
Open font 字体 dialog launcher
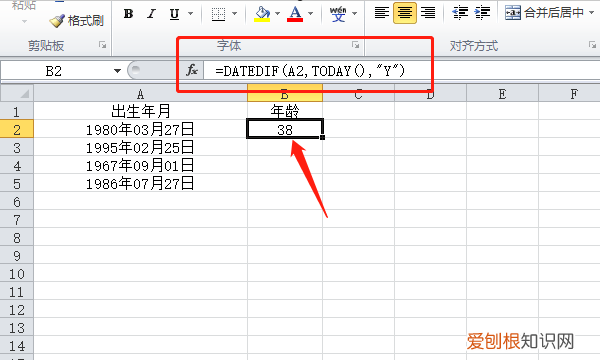tap(355, 45)
